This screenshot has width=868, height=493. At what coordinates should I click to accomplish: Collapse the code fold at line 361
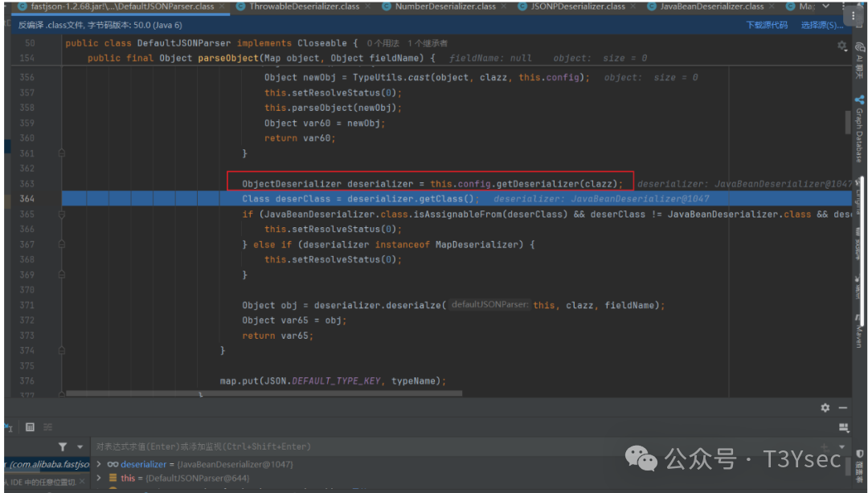tap(62, 153)
